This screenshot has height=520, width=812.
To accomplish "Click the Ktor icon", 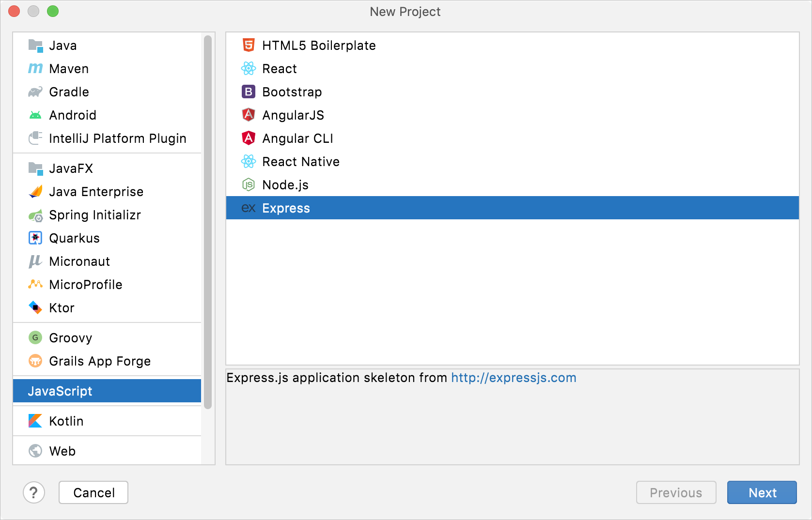I will [x=35, y=308].
